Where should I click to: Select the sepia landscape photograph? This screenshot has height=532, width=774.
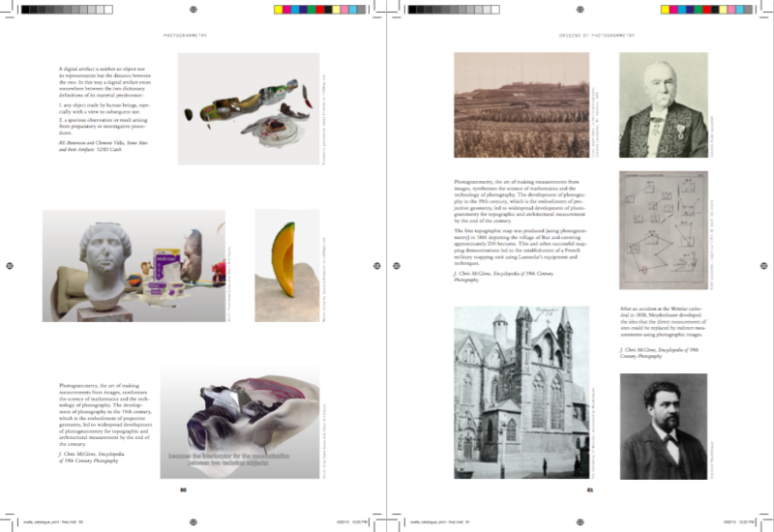[521, 105]
